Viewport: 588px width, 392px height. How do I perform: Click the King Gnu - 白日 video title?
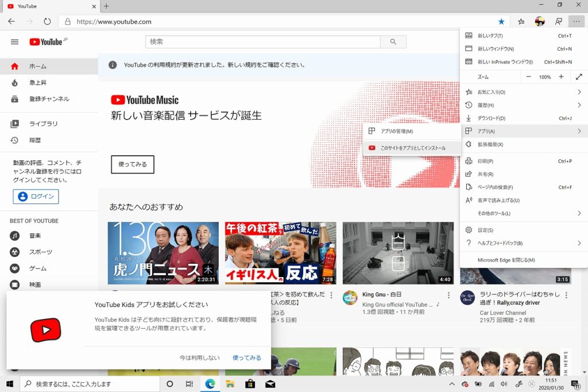(382, 295)
